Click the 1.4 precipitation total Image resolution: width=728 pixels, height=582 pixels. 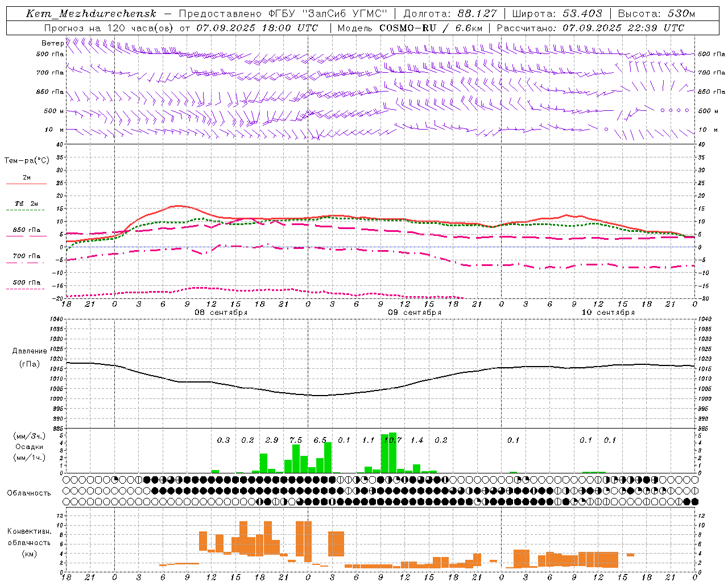click(417, 440)
